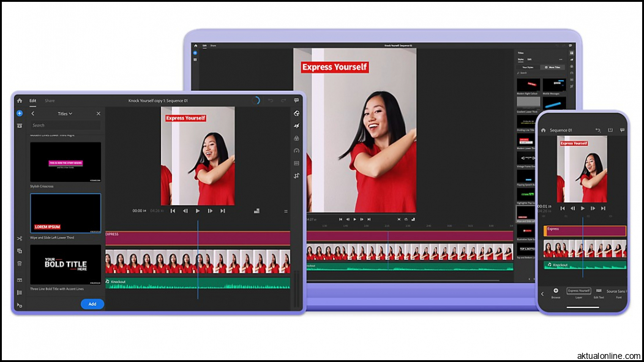This screenshot has height=362, width=644.
Task: Select the Edit tab in laptop Titles panel
Action: pos(530,59)
